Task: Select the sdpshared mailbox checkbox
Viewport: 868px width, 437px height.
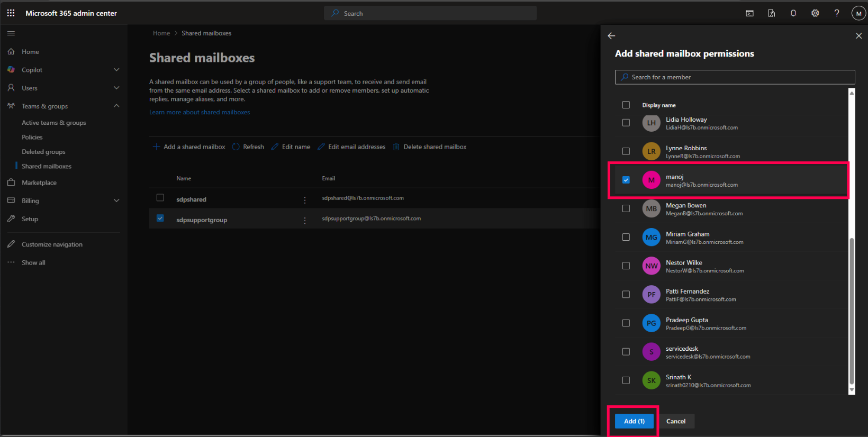Action: [x=160, y=198]
